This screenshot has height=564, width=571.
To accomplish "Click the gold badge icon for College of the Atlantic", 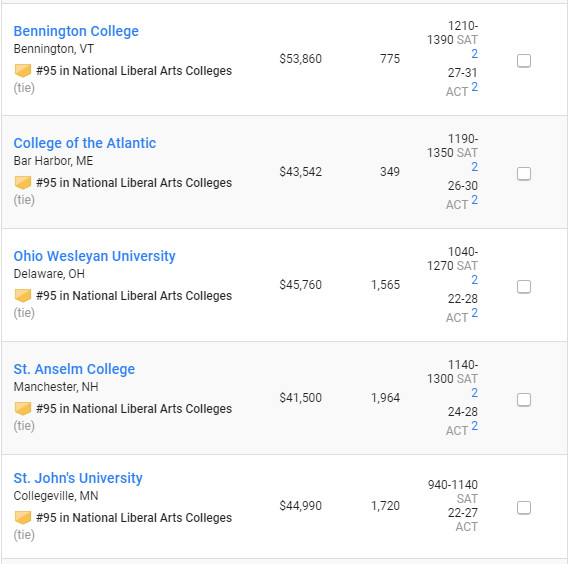I will click(23, 182).
